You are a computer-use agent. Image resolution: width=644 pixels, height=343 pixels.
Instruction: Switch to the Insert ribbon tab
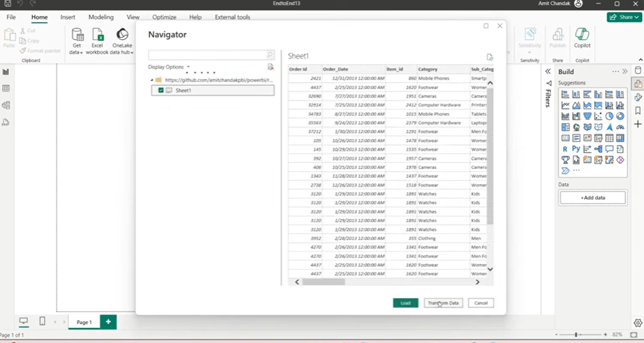point(68,18)
